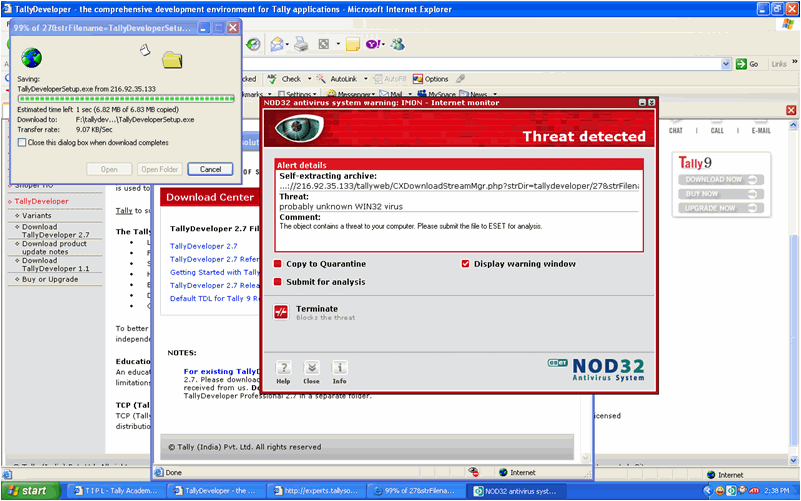
Task: Click the green Go button
Action: click(x=747, y=64)
